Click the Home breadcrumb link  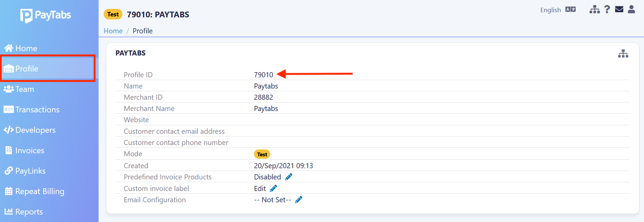coord(113,31)
